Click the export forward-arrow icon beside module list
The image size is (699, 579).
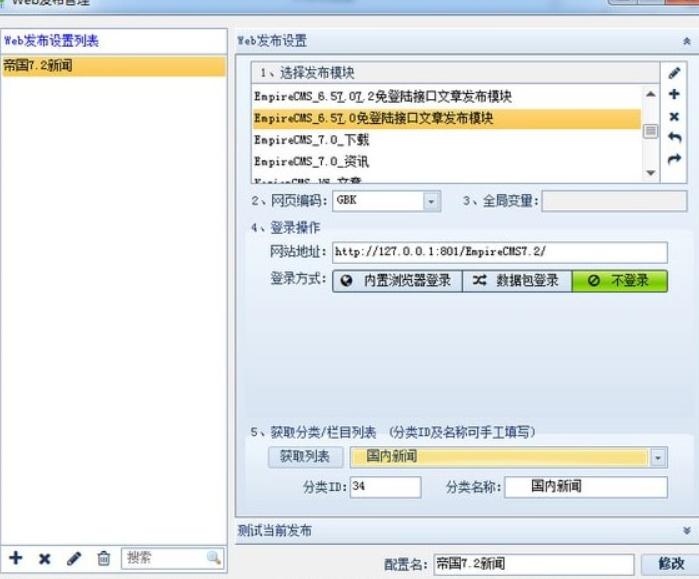pos(674,159)
